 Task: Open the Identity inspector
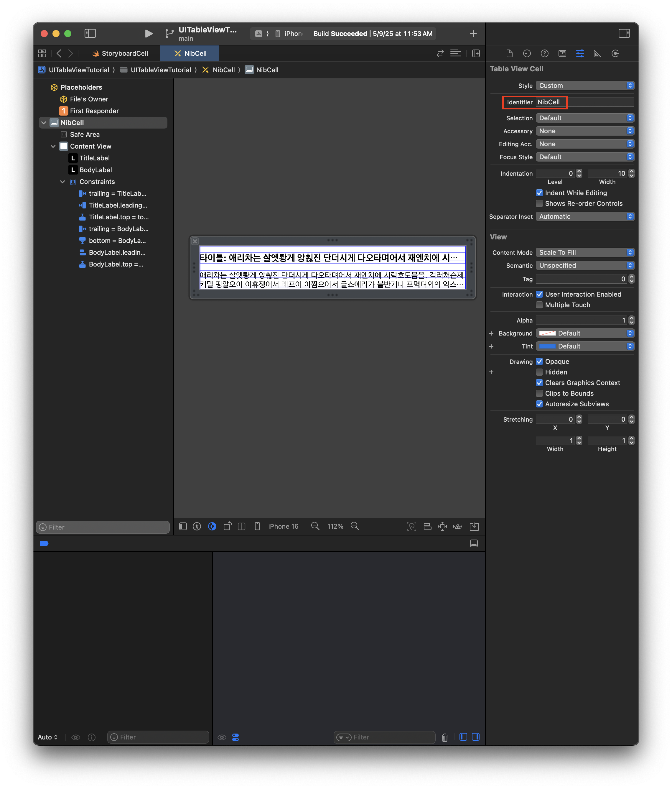(x=562, y=53)
